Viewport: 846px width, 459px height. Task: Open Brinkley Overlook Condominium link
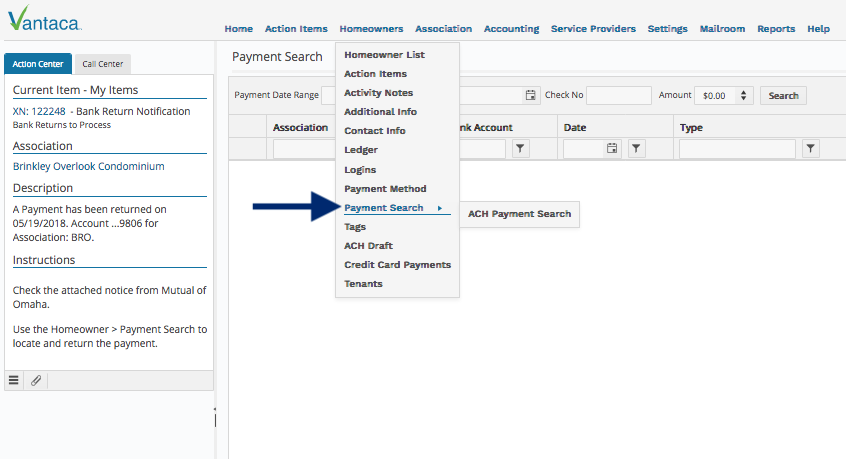click(x=88, y=166)
